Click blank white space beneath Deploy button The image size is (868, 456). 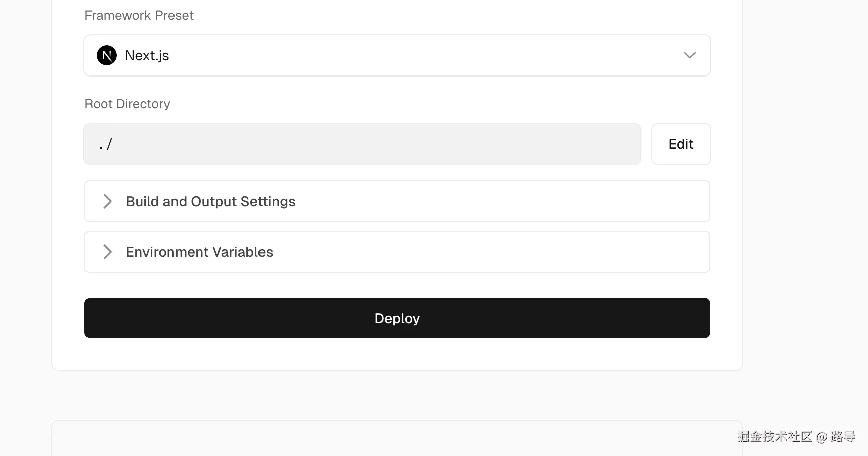click(397, 354)
